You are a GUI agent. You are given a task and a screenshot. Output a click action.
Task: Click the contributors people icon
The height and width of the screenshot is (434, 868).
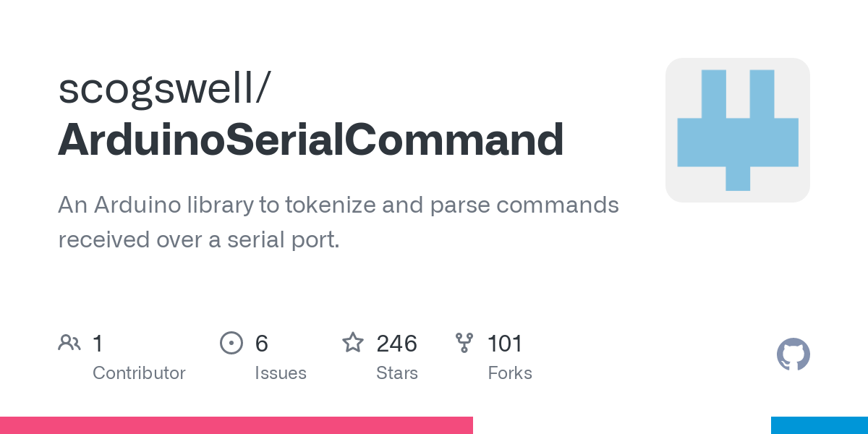pos(69,343)
